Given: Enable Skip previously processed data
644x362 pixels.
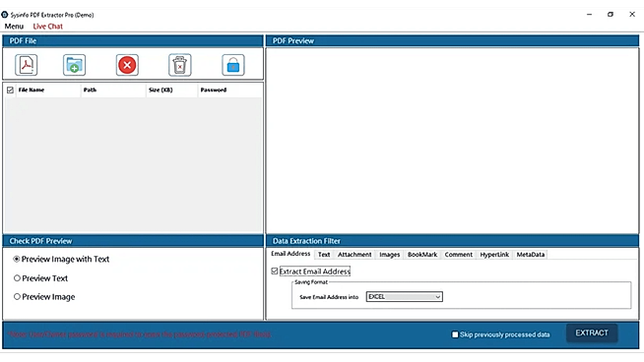Looking at the screenshot, I should (455, 334).
